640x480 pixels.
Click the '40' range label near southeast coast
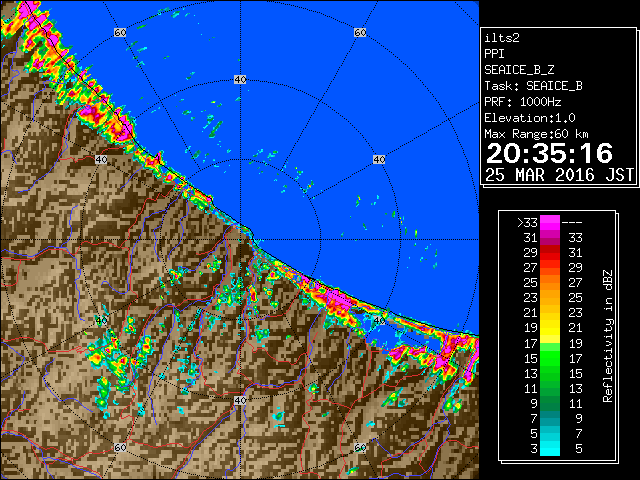(379, 320)
